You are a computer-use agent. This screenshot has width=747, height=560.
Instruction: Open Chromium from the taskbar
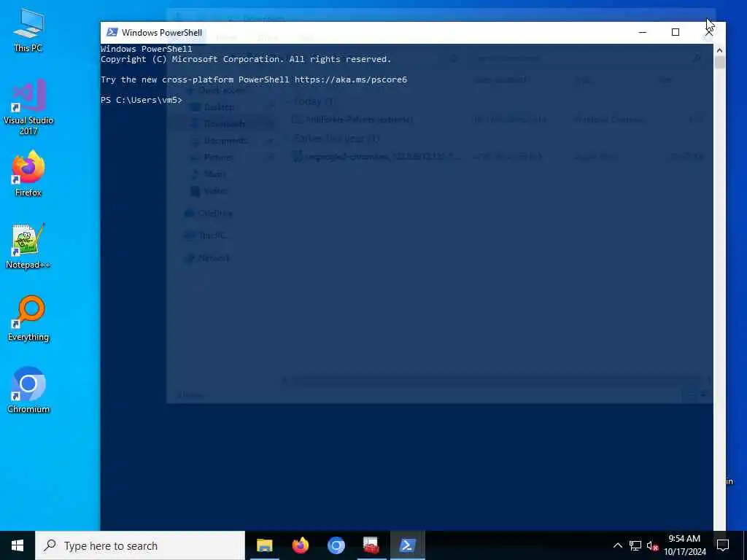click(336, 545)
